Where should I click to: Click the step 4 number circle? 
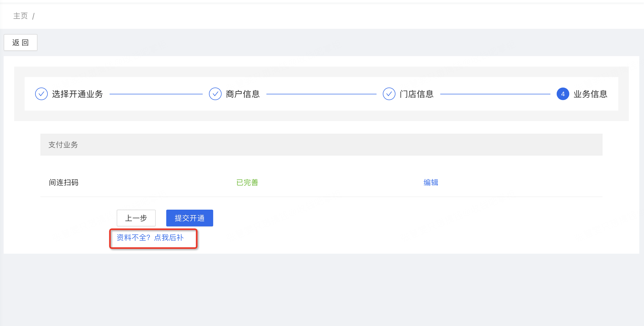(x=563, y=94)
